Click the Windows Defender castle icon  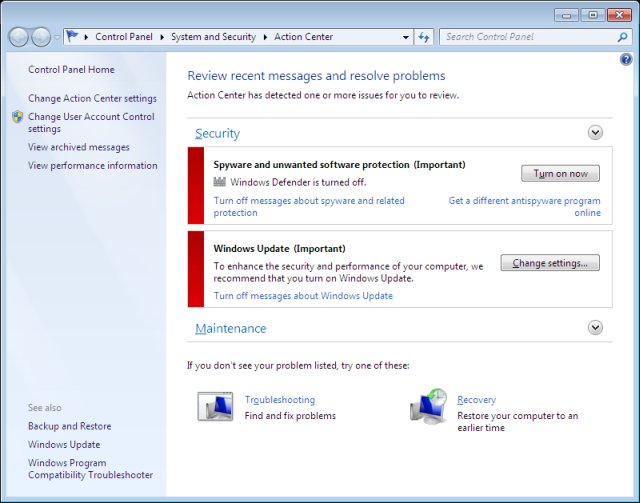pos(219,182)
